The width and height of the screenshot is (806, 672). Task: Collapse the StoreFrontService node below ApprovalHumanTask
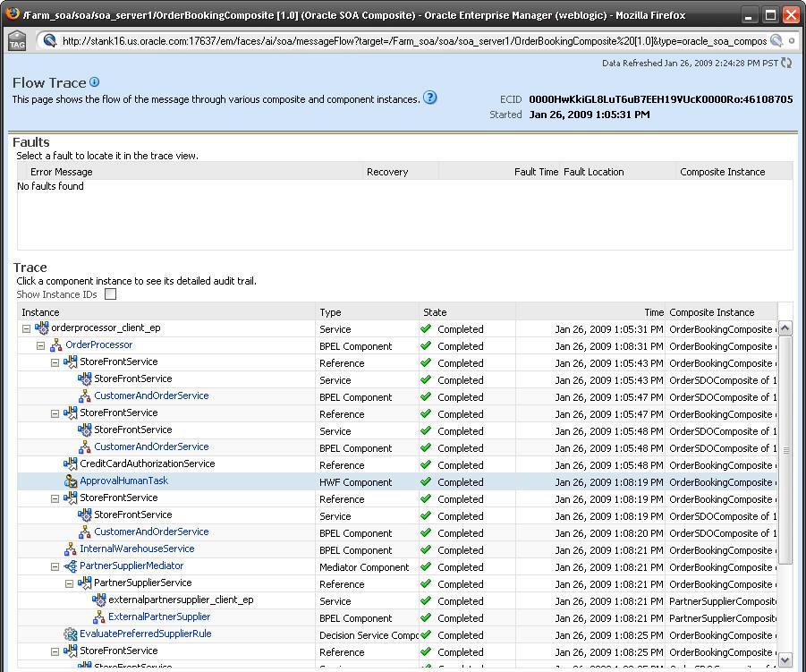[x=55, y=498]
